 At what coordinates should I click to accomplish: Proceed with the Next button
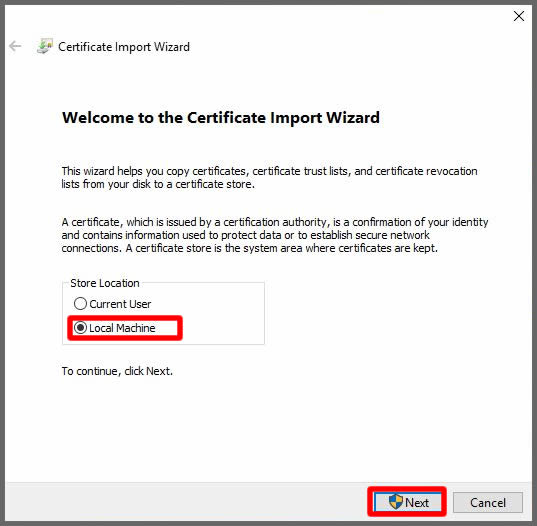(407, 502)
